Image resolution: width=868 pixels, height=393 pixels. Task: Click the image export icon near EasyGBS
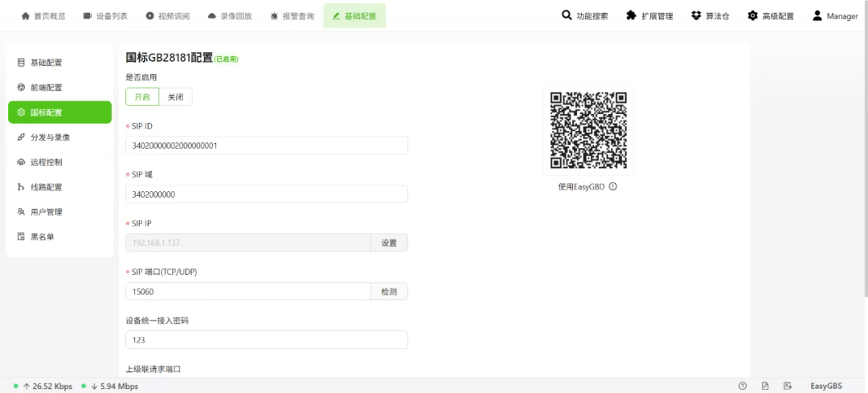(x=788, y=386)
